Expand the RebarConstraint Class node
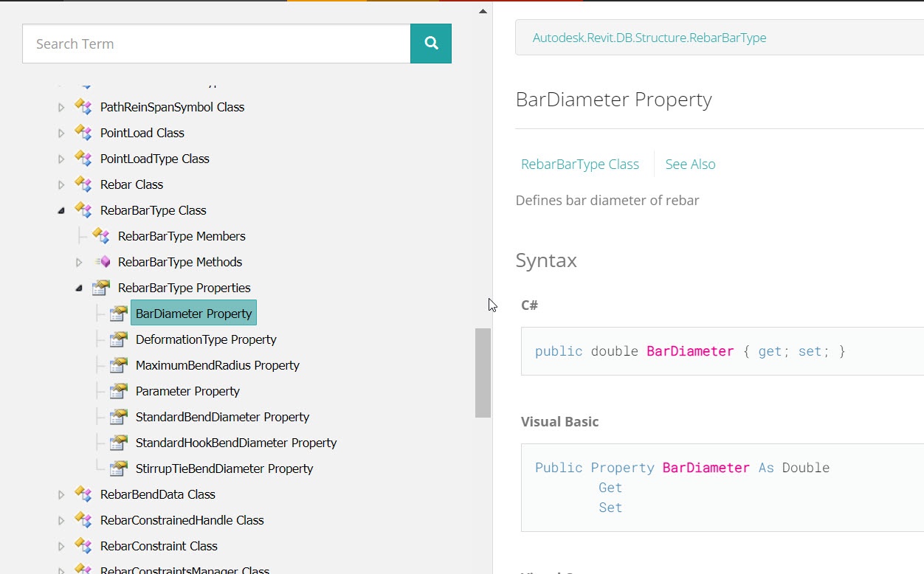Image resolution: width=924 pixels, height=574 pixels. 61,547
